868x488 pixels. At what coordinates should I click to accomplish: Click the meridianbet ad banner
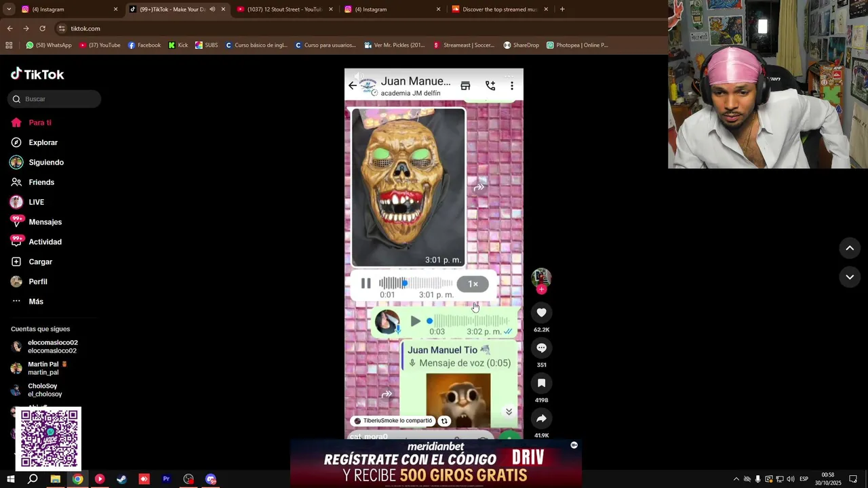(435, 463)
